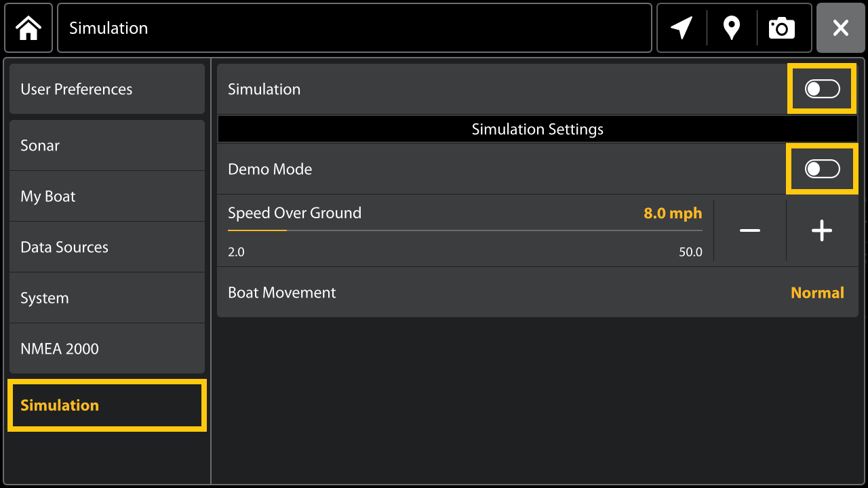Decrease Speed Over Ground with minus
Screen dimensions: 868x488
pos(750,230)
